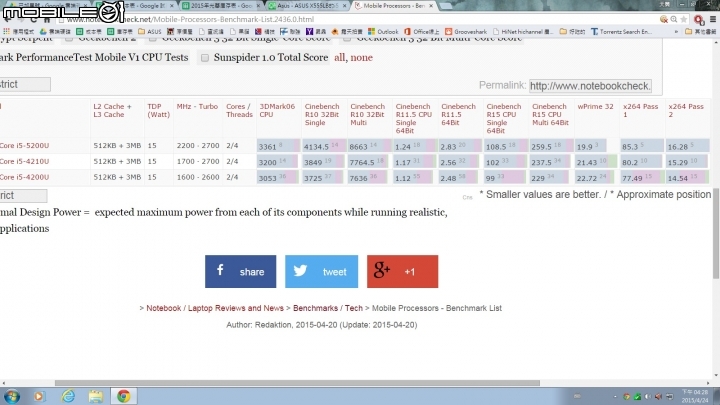Click the 3361 3DMark06 score cell
Image resolution: width=720 pixels, height=405 pixels.
[278, 146]
